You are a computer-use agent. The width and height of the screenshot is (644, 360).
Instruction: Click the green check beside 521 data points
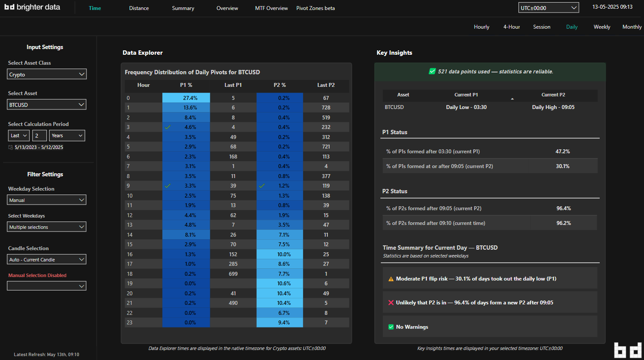pyautogui.click(x=432, y=72)
